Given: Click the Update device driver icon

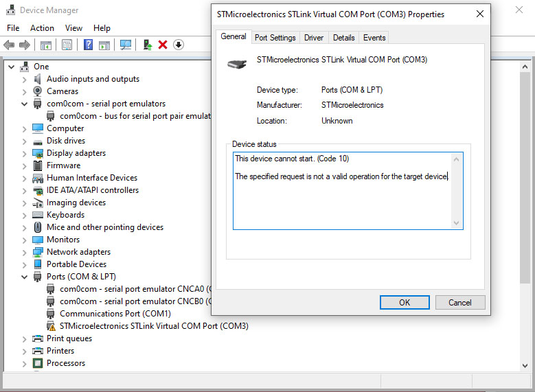Looking at the screenshot, I should point(148,45).
